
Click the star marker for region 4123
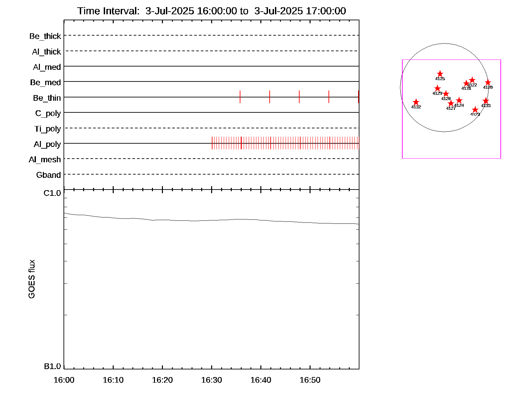pos(475,110)
